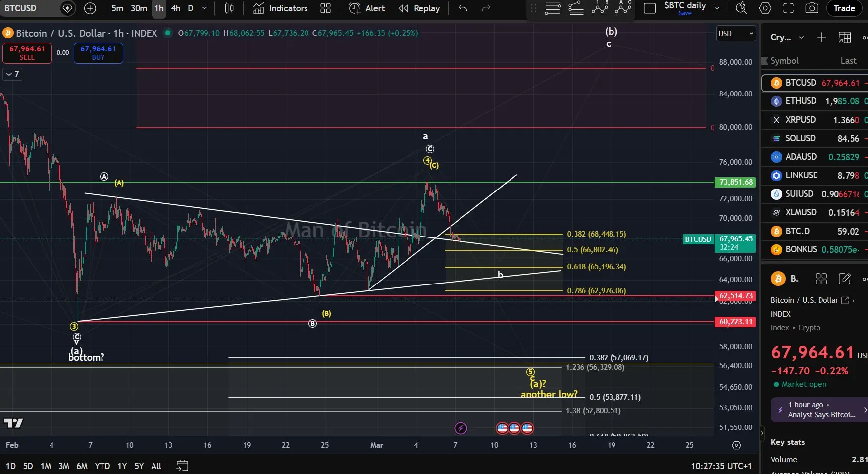Grab the floating drawing toolbar handle
The height and width of the screenshot is (474, 868).
(x=533, y=8)
